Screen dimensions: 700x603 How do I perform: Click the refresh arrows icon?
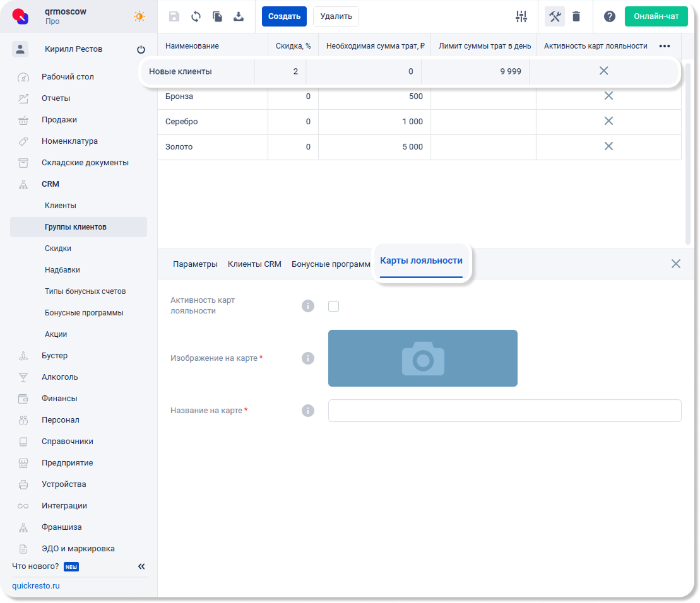tap(196, 16)
